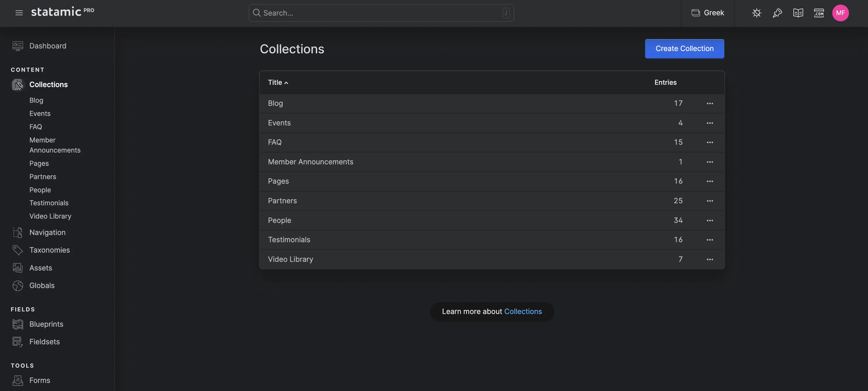Open documentation via the book icon
The width and height of the screenshot is (868, 391).
coord(798,13)
